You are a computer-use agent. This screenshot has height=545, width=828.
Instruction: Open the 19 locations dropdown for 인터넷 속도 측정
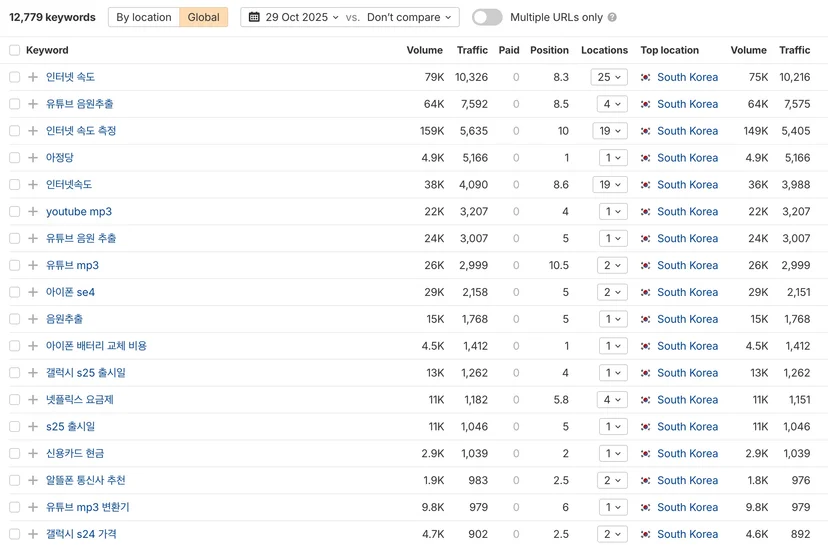pos(610,131)
